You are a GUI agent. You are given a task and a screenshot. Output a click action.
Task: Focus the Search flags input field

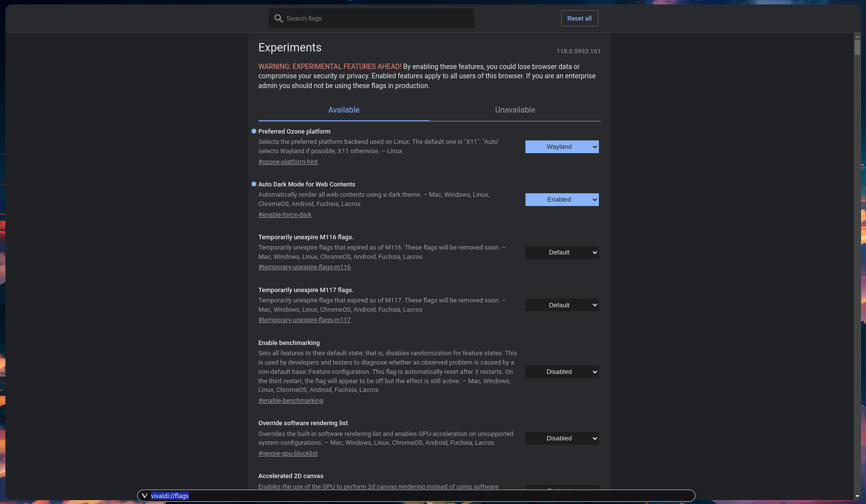377,19
